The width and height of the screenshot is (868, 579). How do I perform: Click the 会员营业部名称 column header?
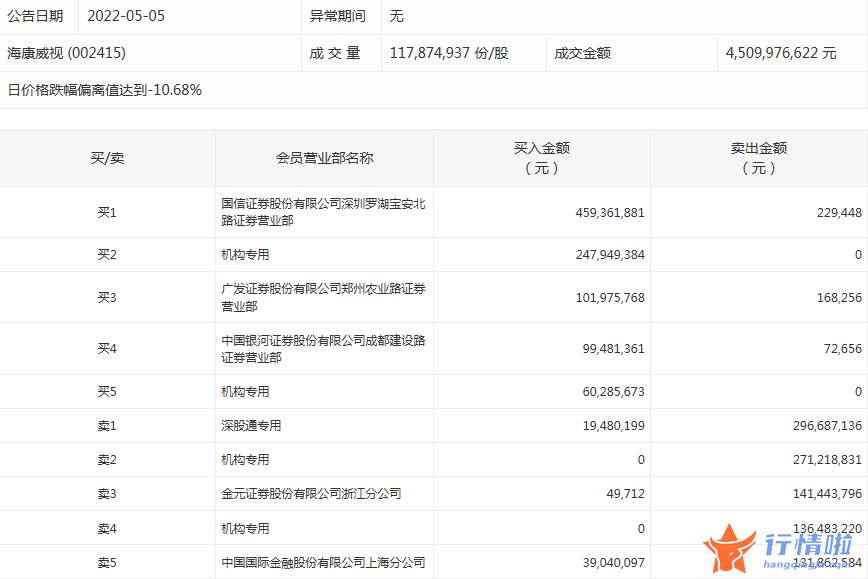(x=324, y=158)
